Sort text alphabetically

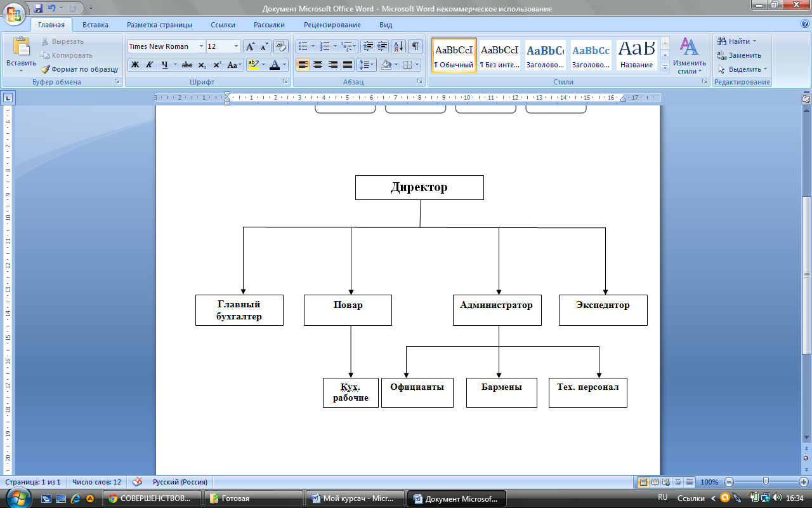(398, 46)
